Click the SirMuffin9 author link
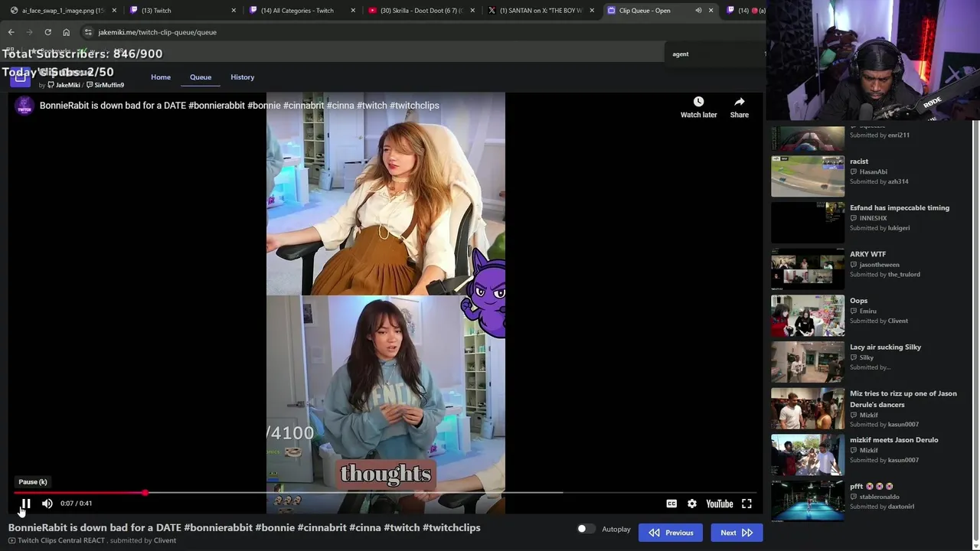The height and width of the screenshot is (551, 980). point(105,85)
